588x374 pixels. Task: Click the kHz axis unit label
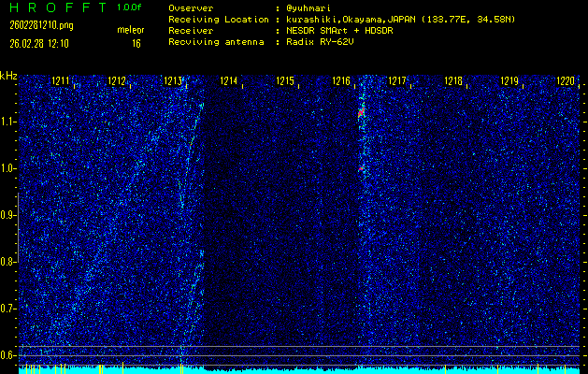[x=8, y=76]
